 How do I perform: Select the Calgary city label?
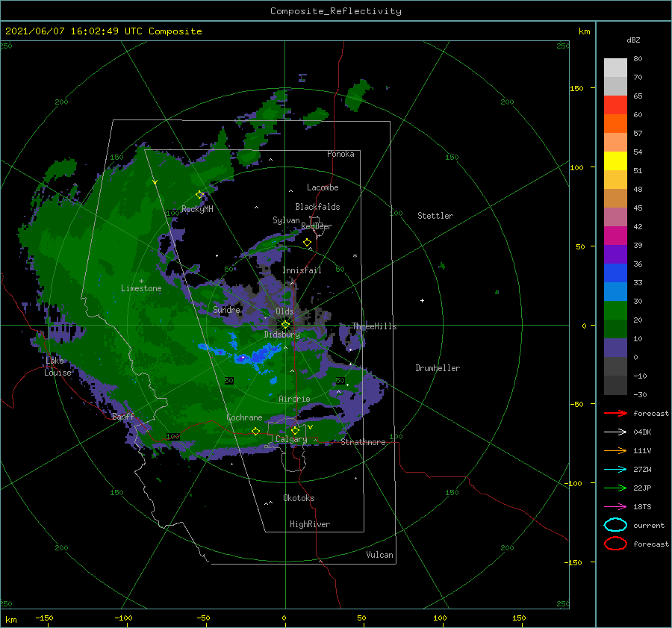point(291,439)
